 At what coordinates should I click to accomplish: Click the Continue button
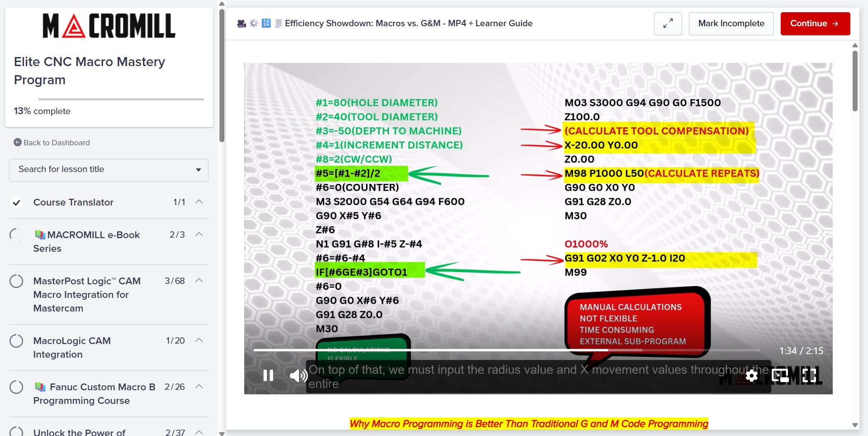click(815, 24)
